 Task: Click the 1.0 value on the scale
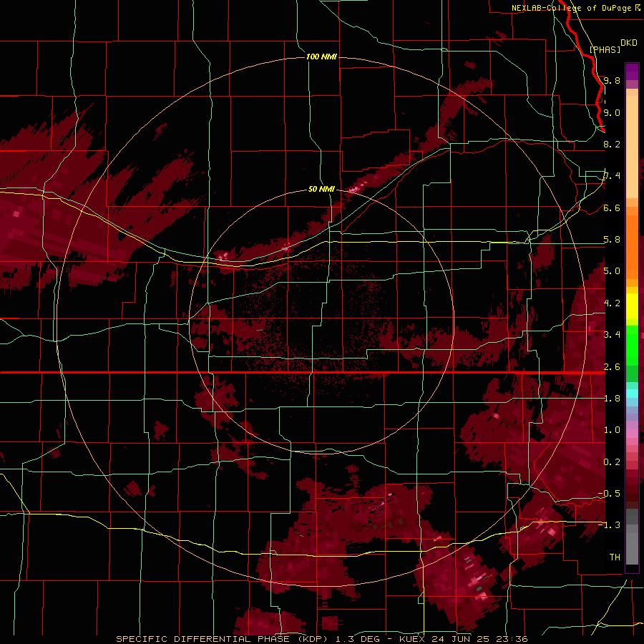pos(612,430)
